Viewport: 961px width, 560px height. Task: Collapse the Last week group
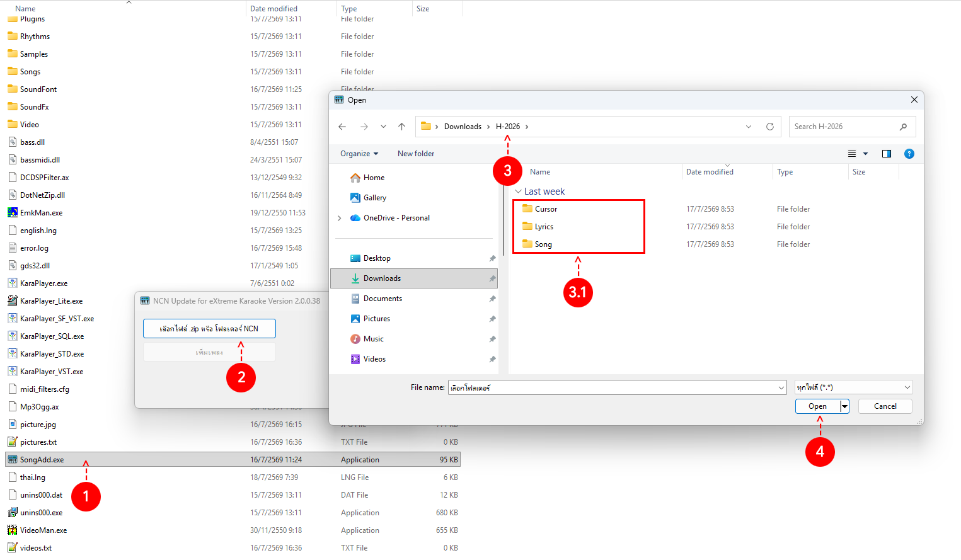[x=518, y=191]
